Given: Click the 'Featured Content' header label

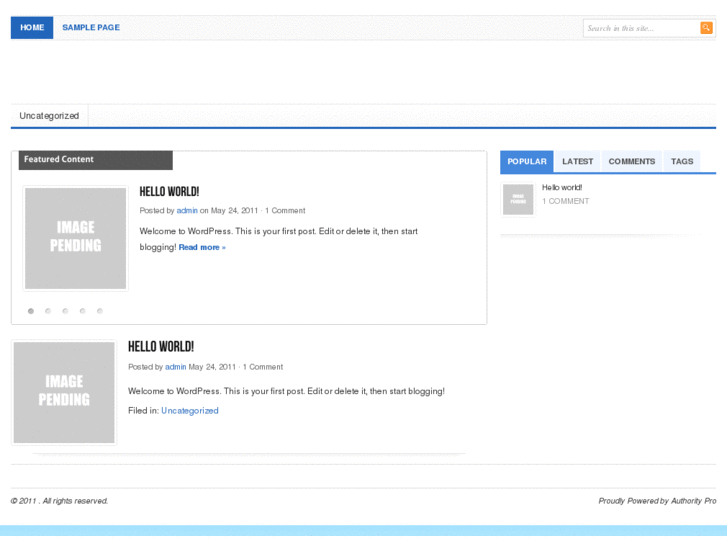Looking at the screenshot, I should pyautogui.click(x=59, y=159).
